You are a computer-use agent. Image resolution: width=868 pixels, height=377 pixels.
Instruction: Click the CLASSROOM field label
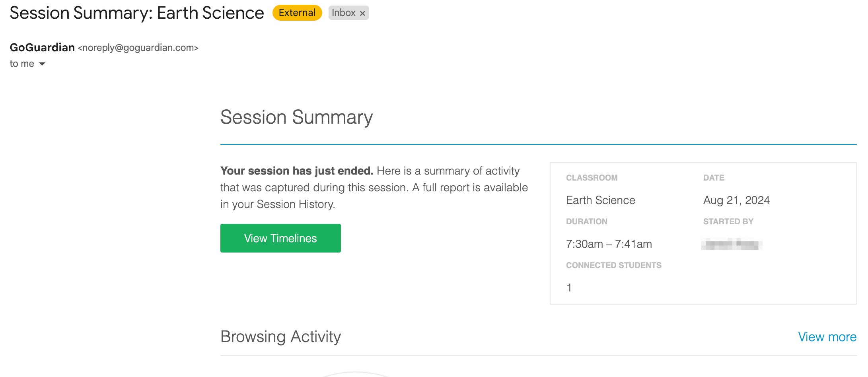(x=592, y=178)
